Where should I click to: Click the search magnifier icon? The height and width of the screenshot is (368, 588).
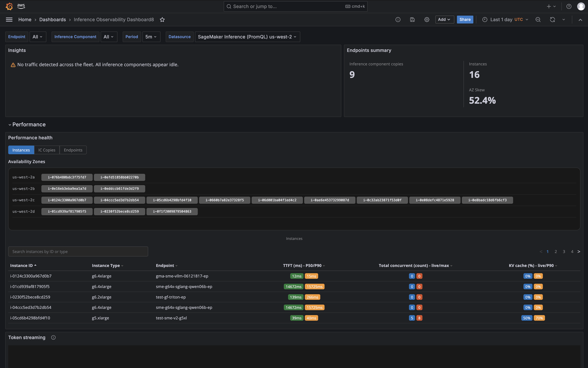(x=229, y=6)
